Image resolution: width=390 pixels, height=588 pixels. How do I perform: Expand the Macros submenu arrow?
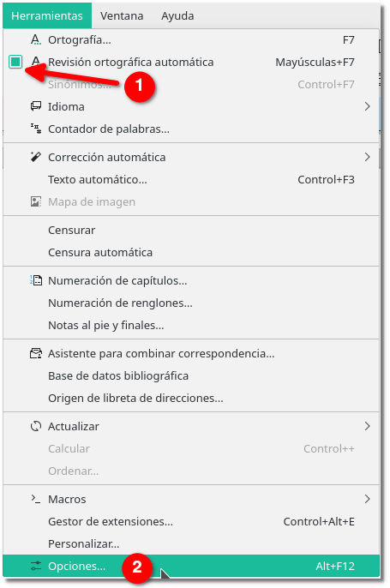point(367,499)
